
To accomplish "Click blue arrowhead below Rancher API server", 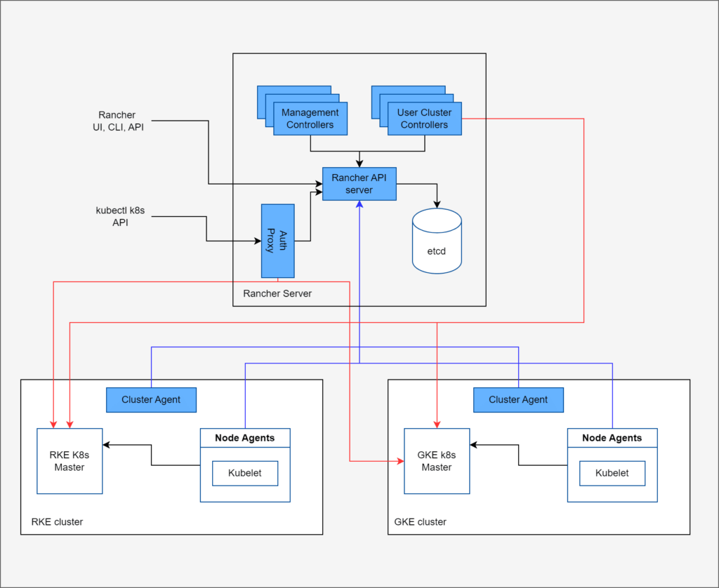I will (x=359, y=204).
